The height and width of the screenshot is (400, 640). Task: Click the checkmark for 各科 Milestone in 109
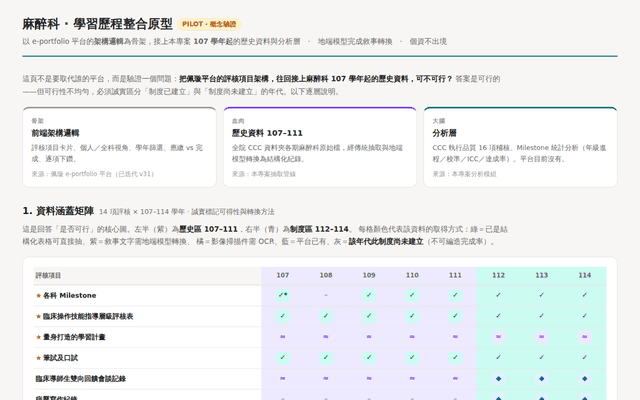(369, 295)
